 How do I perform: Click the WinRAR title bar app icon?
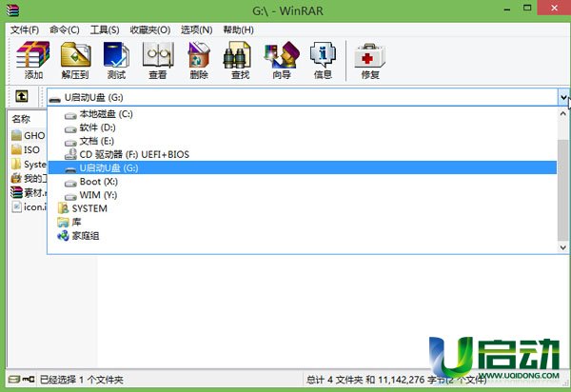click(x=12, y=10)
